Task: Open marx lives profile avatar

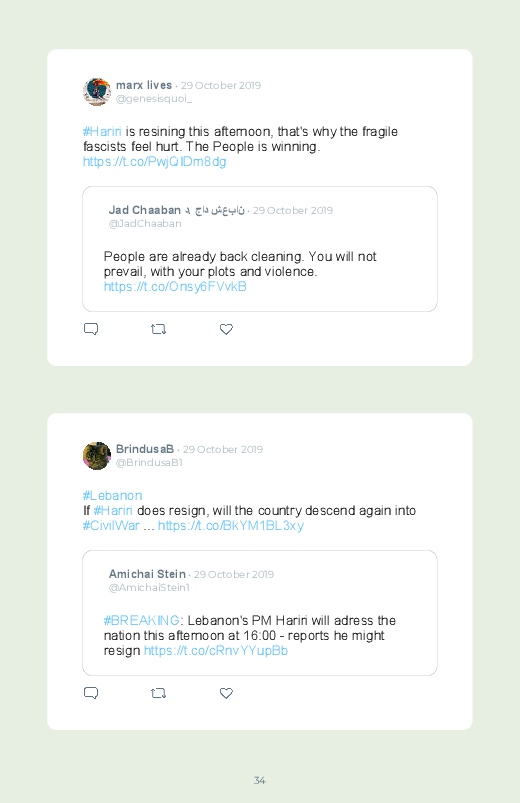Action: pyautogui.click(x=97, y=92)
